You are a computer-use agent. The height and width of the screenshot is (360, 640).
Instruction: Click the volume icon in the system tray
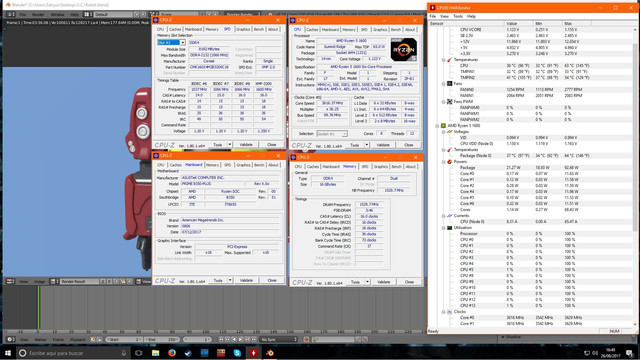pos(595,353)
